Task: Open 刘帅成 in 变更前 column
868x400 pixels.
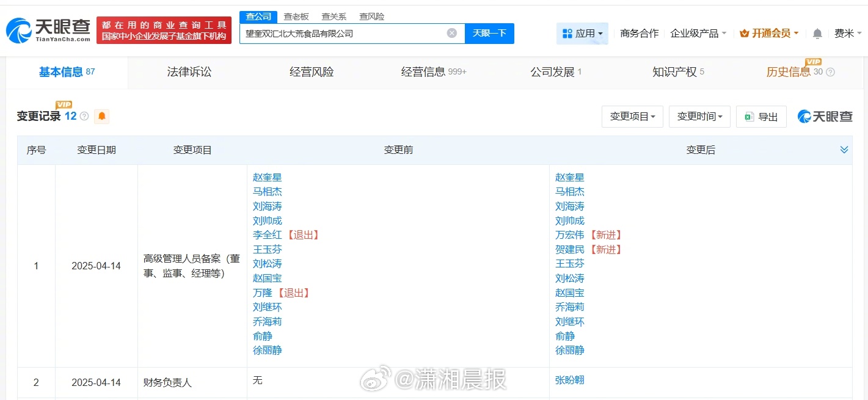Action: (268, 220)
